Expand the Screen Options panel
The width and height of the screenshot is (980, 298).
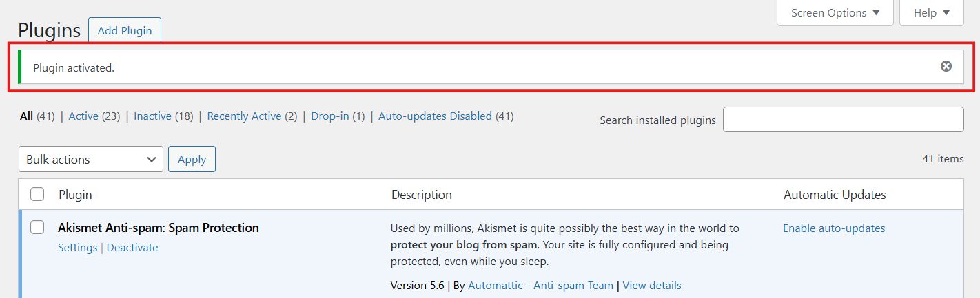pos(835,13)
